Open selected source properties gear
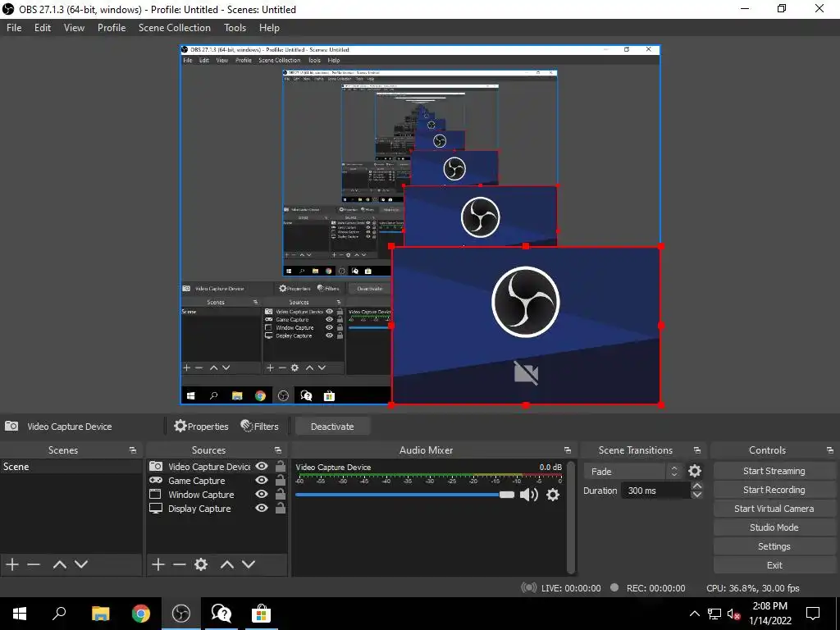Image resolution: width=840 pixels, height=630 pixels. click(201, 564)
